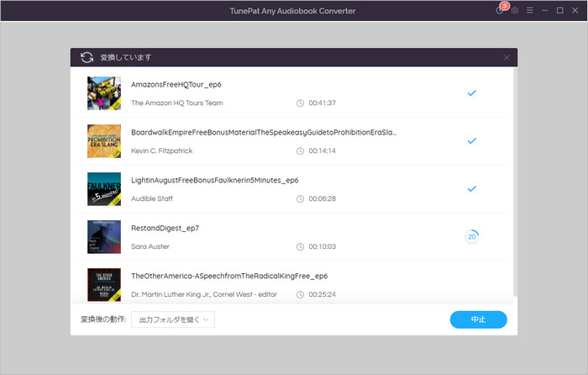This screenshot has width=588, height=375.
Task: Click the clock icon next to 00:14:14
Action: 300,151
